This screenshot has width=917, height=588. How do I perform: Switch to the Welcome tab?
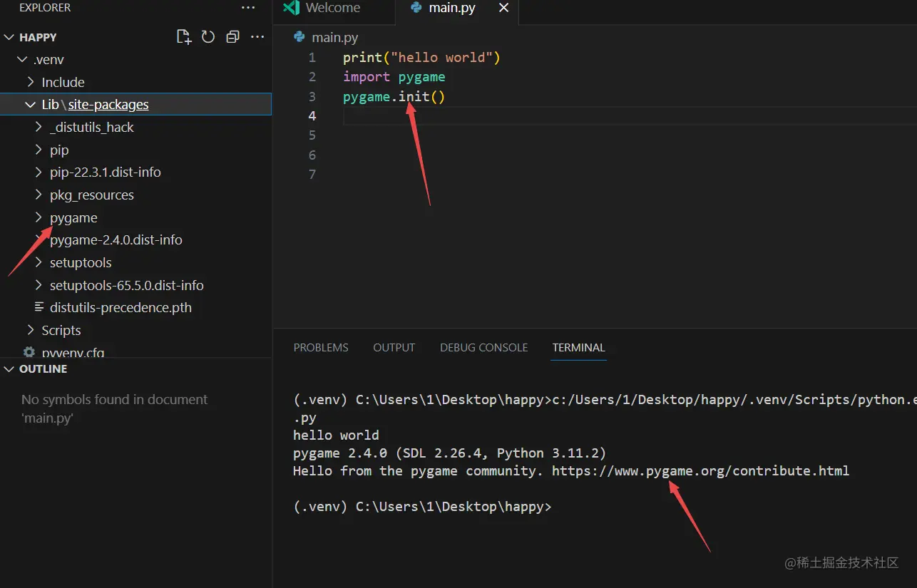[333, 8]
